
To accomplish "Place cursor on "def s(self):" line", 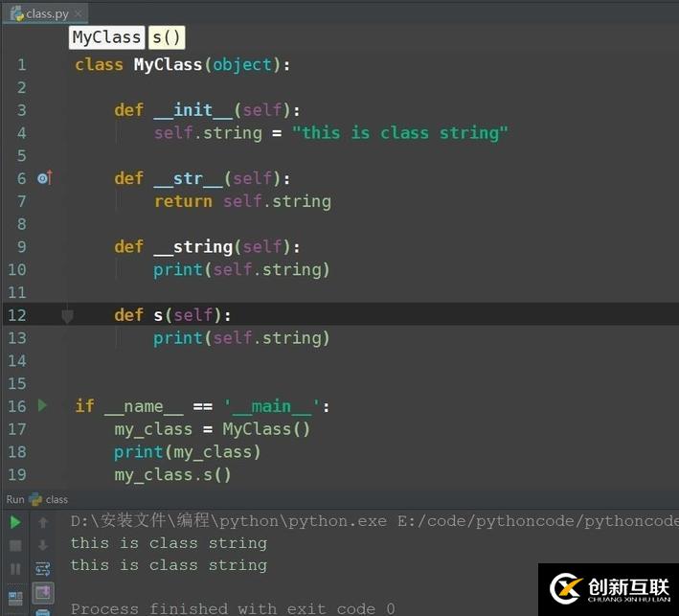I will [172, 315].
